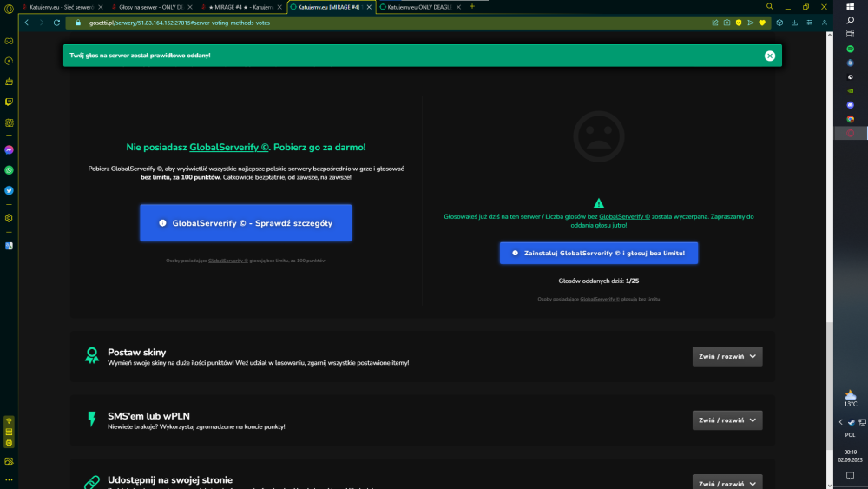Open the yellow ad-blocker shield icon

coord(739,23)
